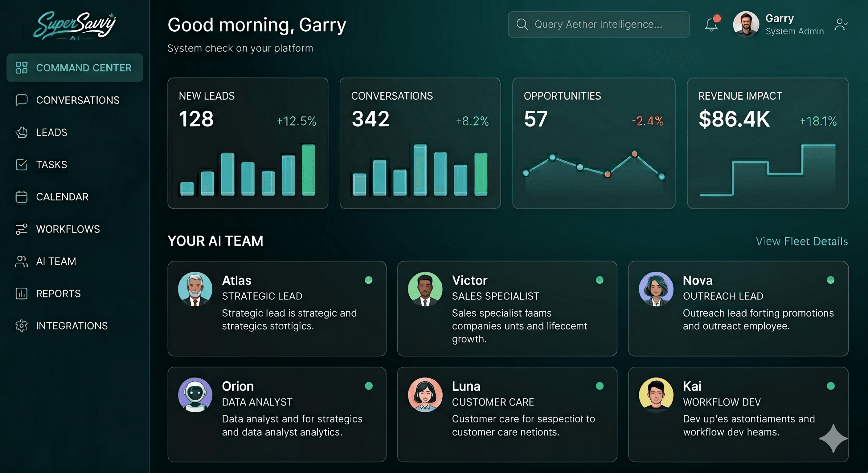Click the Reports chart icon
The image size is (868, 473).
tap(21, 293)
